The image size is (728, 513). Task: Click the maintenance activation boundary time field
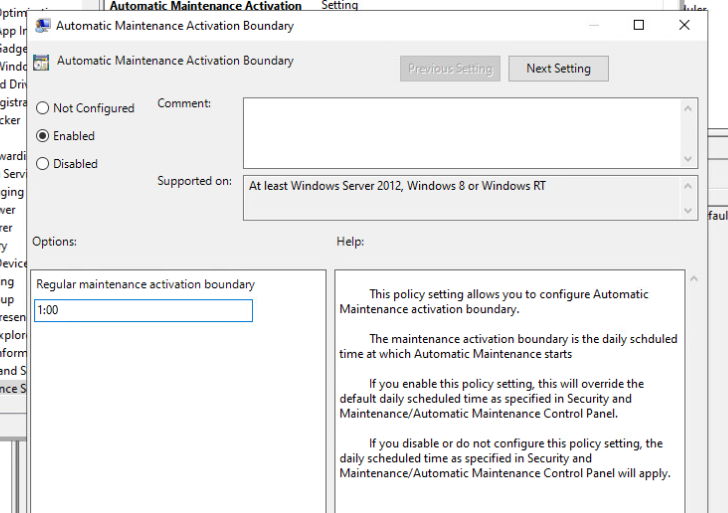point(143,310)
